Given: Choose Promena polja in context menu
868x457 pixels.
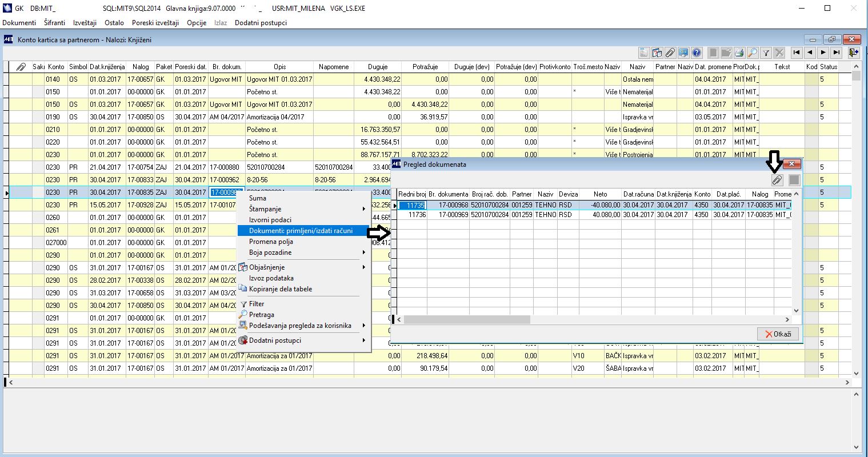Looking at the screenshot, I should pos(304,242).
